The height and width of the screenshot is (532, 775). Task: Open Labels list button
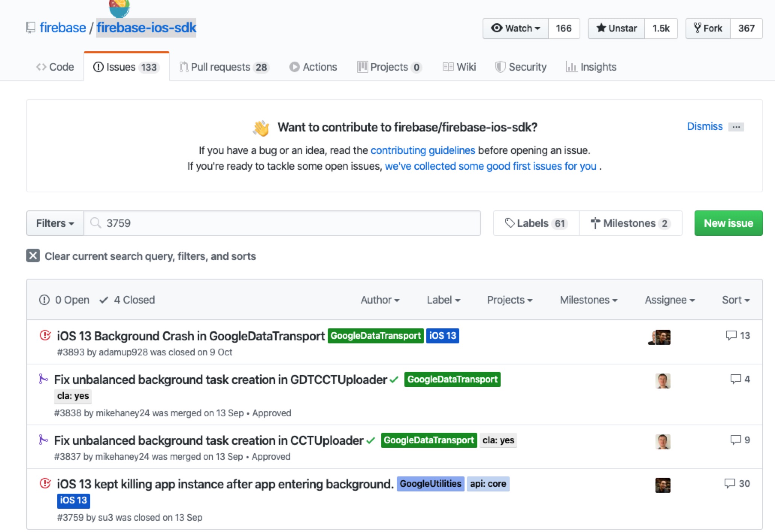tap(536, 223)
